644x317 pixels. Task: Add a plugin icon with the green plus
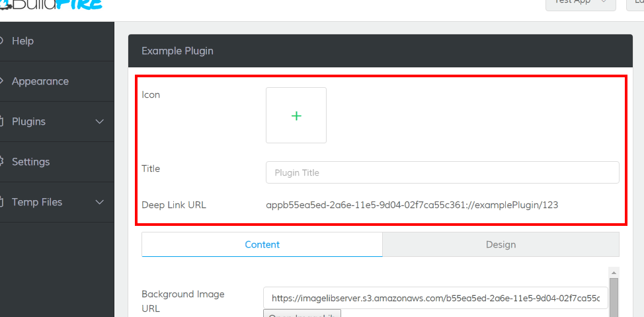tap(296, 115)
